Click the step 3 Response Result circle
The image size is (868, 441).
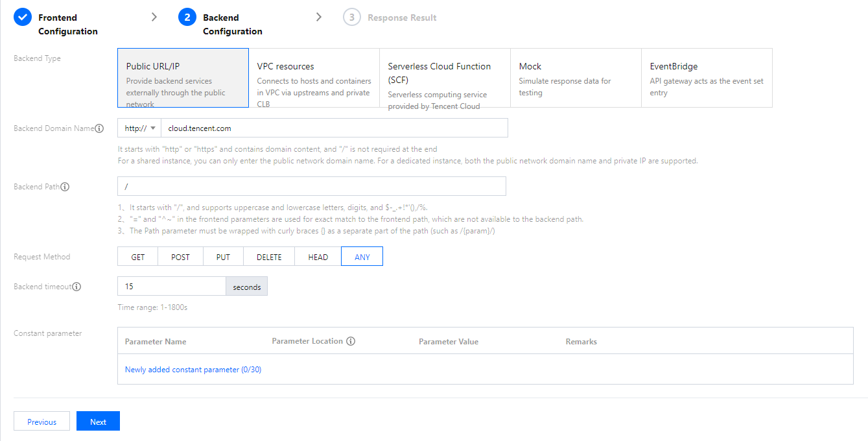pyautogui.click(x=352, y=18)
